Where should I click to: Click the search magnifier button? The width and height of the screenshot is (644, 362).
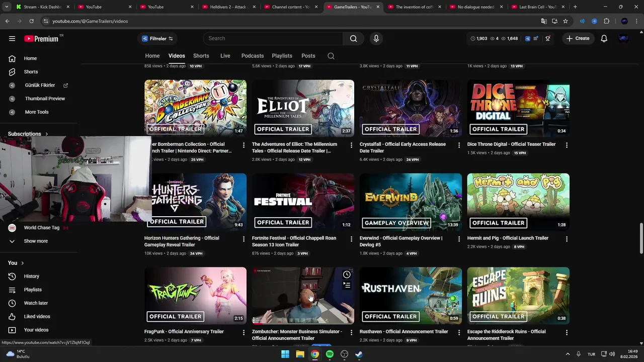click(353, 38)
